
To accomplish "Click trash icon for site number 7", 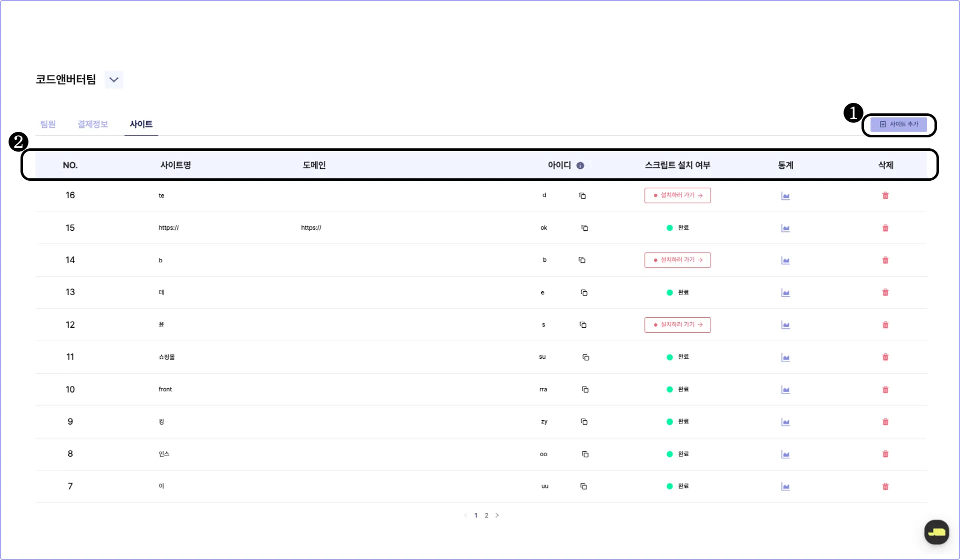I will [885, 487].
